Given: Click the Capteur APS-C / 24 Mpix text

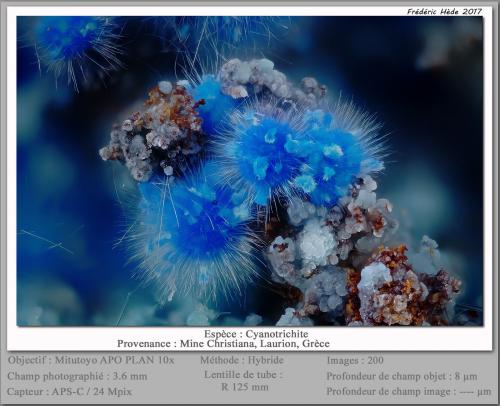Looking at the screenshot, I should (x=69, y=391).
